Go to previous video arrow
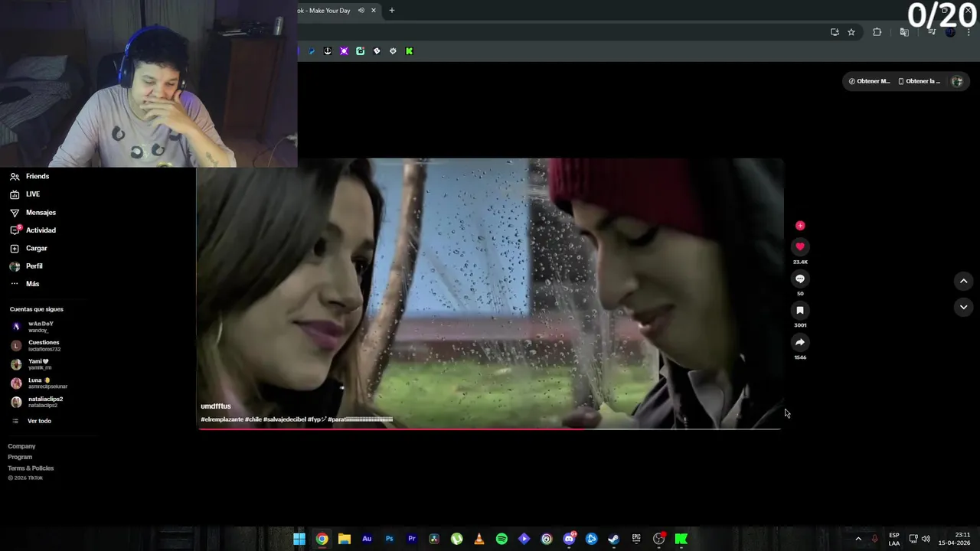Viewport: 980px width, 551px height. [x=964, y=281]
